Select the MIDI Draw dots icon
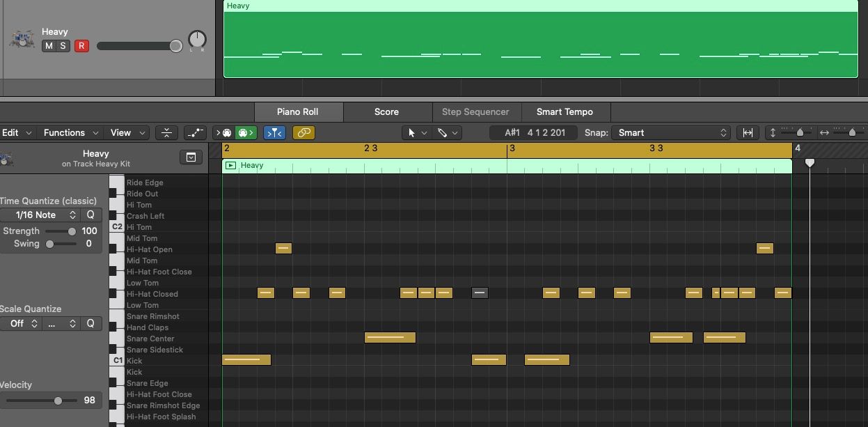 coord(195,132)
